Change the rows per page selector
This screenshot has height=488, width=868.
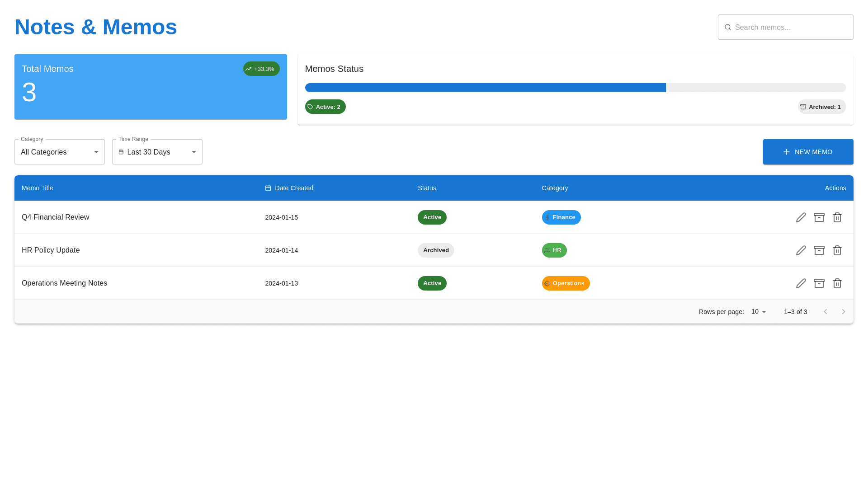[759, 312]
